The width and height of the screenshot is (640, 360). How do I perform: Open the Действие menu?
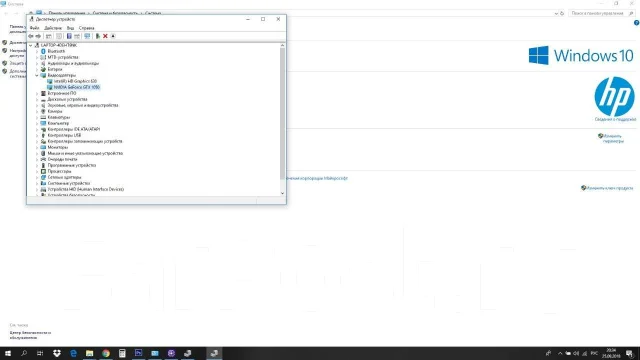tap(53, 28)
